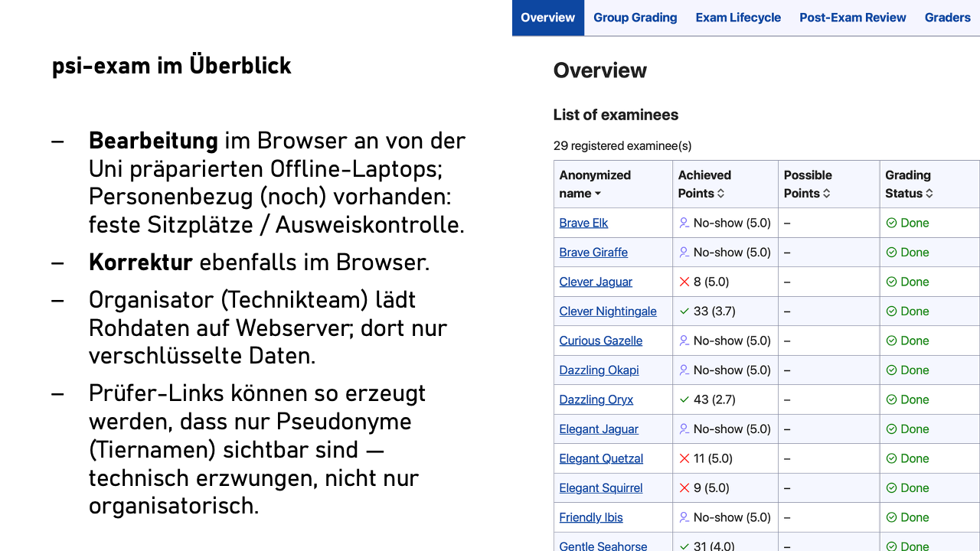
Task: Click the red X icon in Clever Jaguar row
Action: pos(684,282)
